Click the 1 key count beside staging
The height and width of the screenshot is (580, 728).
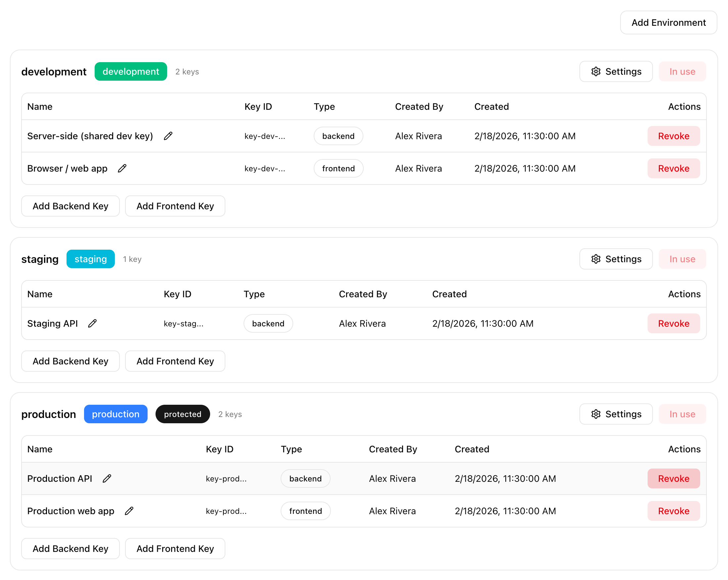pyautogui.click(x=132, y=259)
